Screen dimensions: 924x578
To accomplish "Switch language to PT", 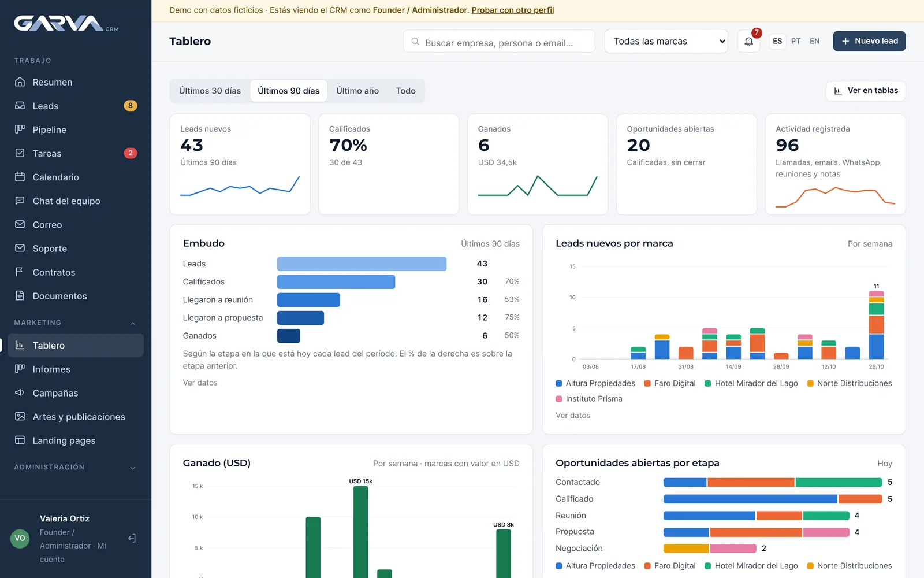I will click(796, 41).
